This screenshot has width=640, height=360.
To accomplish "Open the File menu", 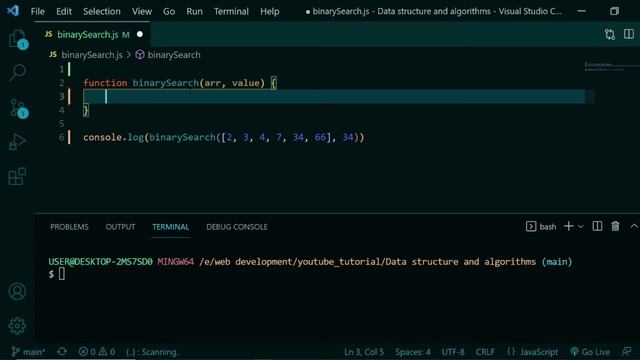I will click(38, 11).
